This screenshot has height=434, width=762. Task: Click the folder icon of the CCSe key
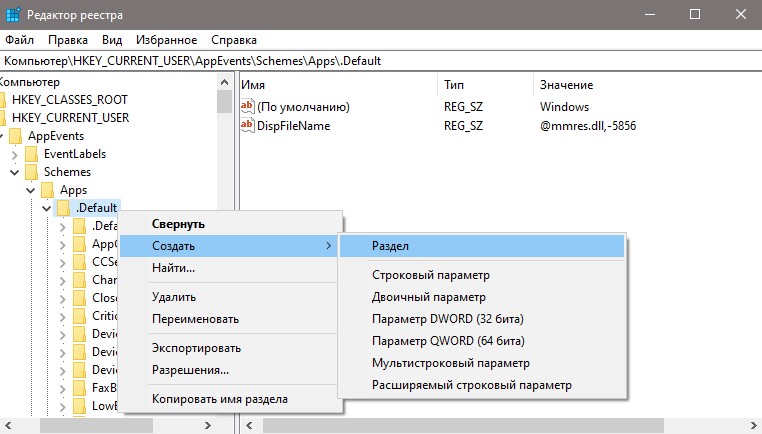(80, 262)
